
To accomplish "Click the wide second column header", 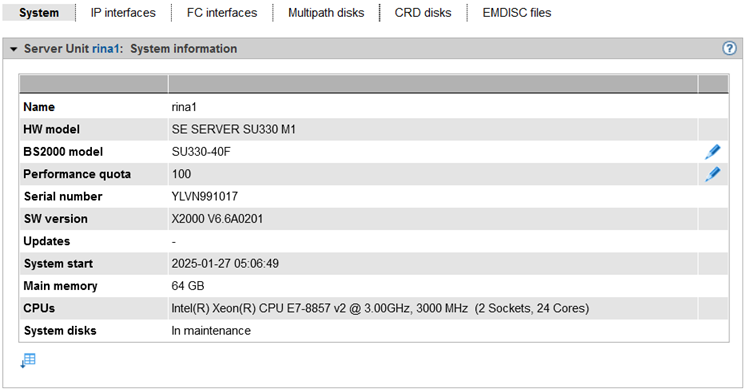I will (x=433, y=84).
